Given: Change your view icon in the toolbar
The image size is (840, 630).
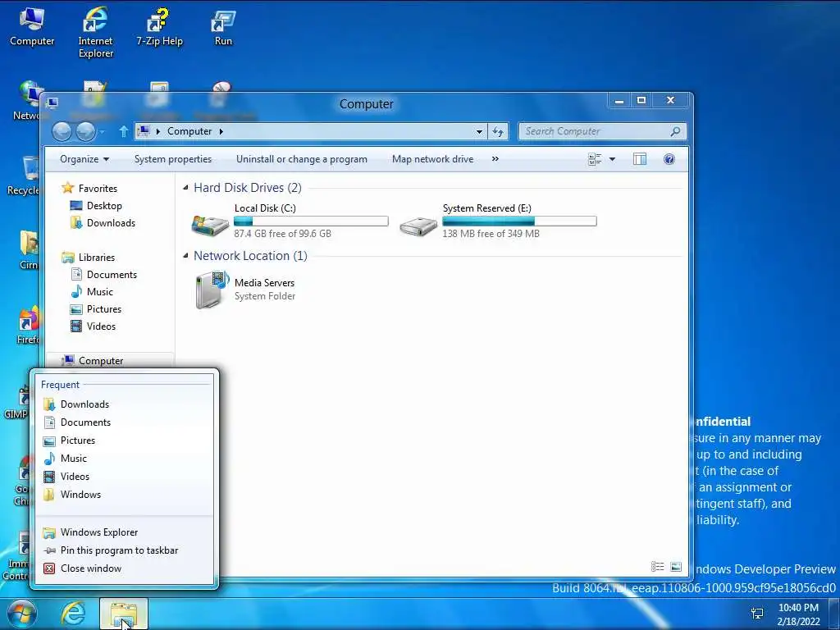Looking at the screenshot, I should click(x=595, y=159).
